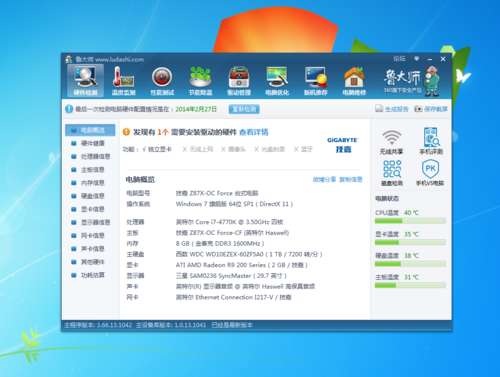Open the 温度监测 temperature monitor

(123, 81)
